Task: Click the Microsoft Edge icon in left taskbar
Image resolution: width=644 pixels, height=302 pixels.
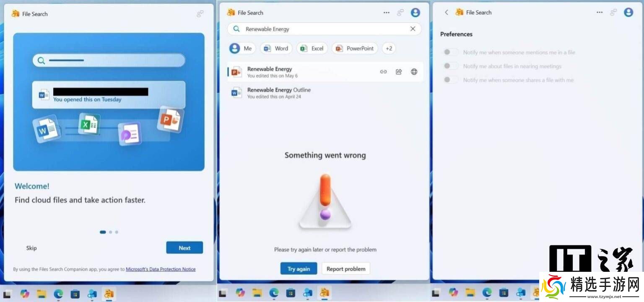Action: tap(58, 293)
